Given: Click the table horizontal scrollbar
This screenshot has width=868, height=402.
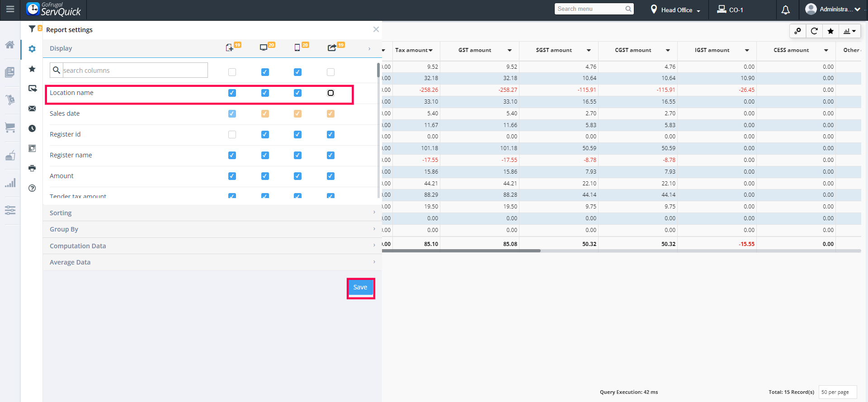Looking at the screenshot, I should tap(461, 251).
